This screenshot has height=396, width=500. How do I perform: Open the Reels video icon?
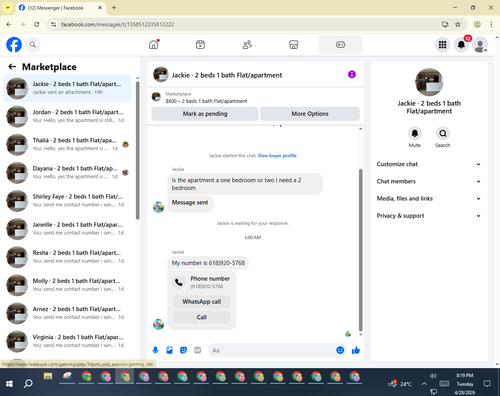pyautogui.click(x=200, y=44)
